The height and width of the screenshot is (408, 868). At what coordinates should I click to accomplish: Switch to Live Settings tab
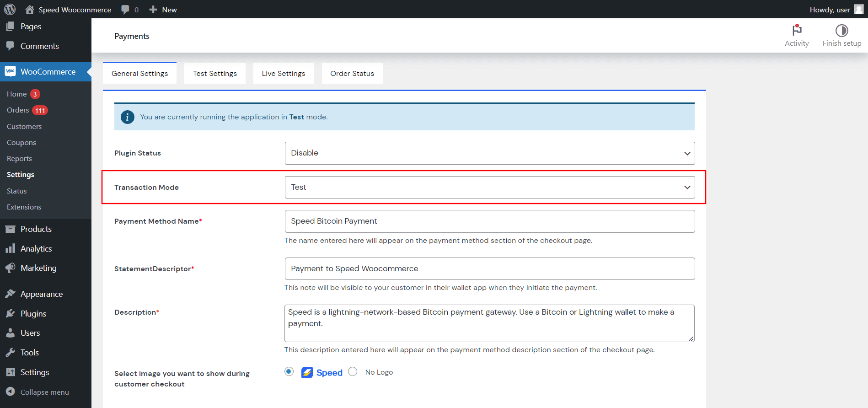(284, 73)
